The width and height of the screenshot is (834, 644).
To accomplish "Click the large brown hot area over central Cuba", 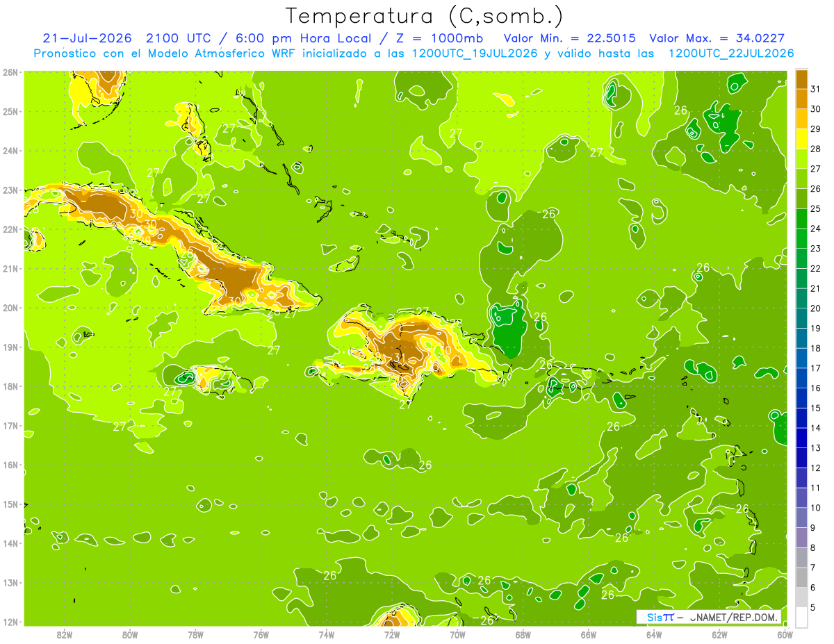I will 233,274.
